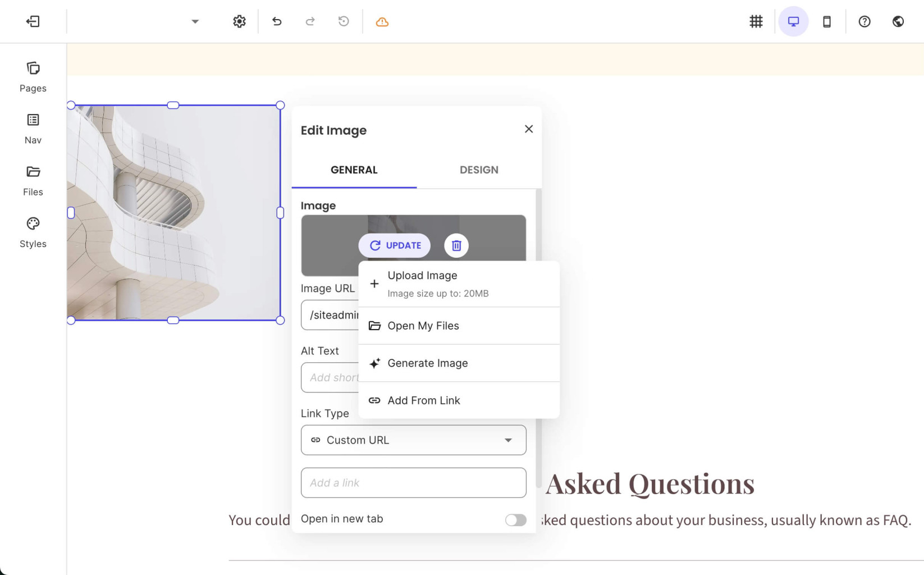Image resolution: width=924 pixels, height=575 pixels.
Task: Choose Open My Files option
Action: pos(459,326)
